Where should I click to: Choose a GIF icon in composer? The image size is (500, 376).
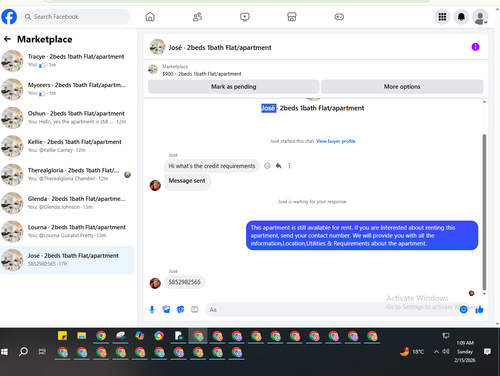click(195, 310)
